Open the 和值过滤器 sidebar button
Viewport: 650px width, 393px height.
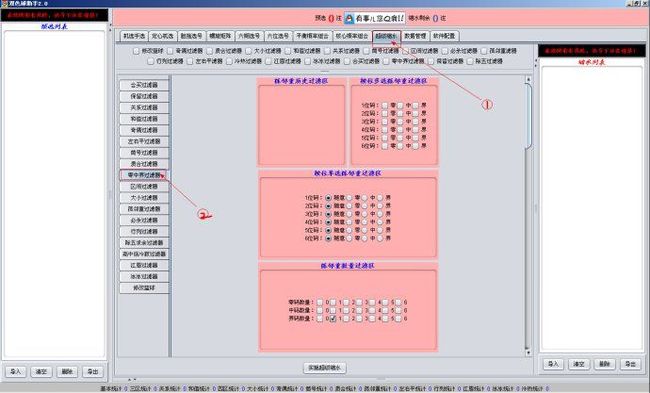pos(144,119)
